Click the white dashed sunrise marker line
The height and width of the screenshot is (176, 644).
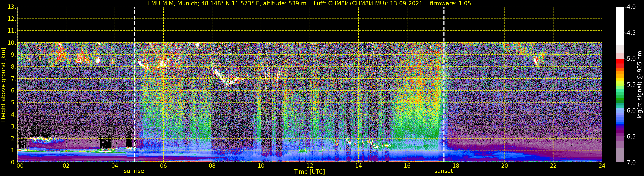coord(134,85)
